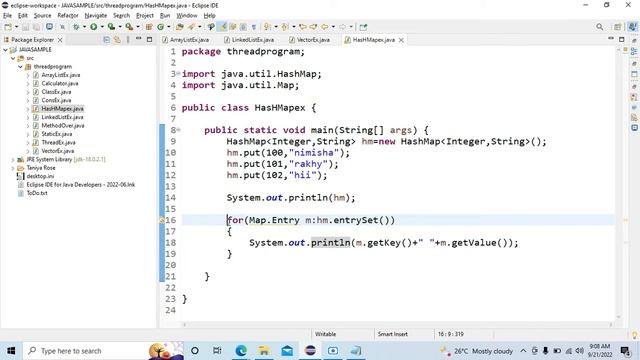Open the Package Explorer view menu

(x=128, y=40)
